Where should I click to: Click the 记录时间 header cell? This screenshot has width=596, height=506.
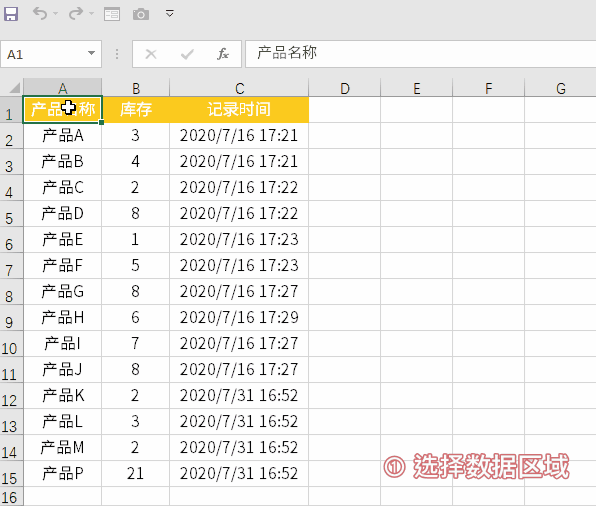(x=239, y=110)
